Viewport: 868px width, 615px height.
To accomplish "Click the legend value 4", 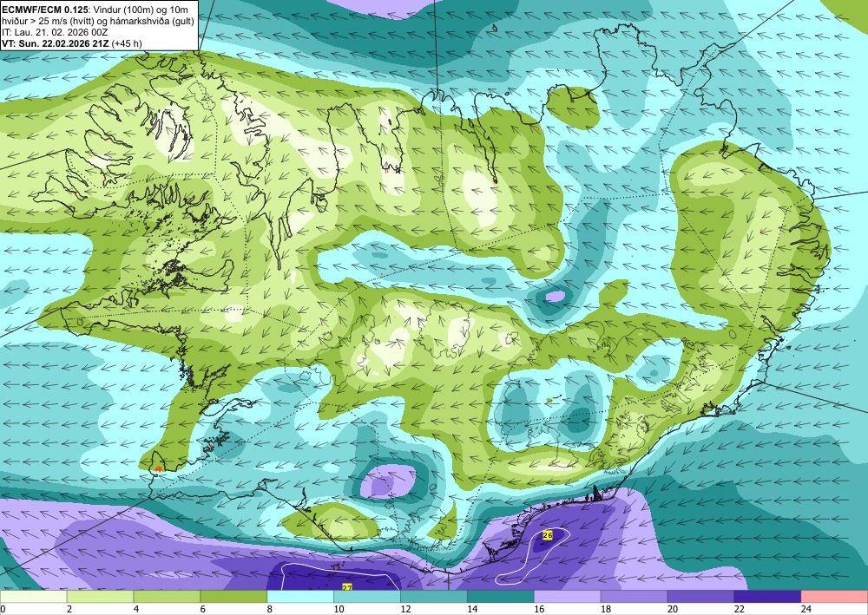I will (x=136, y=609).
